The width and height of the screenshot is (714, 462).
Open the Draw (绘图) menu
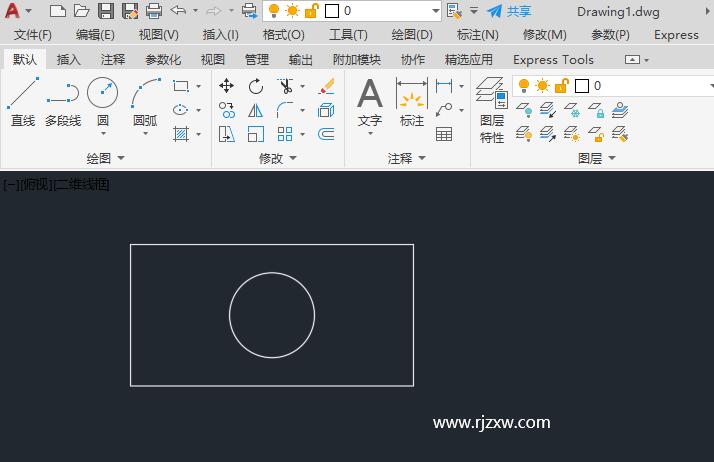pos(412,35)
